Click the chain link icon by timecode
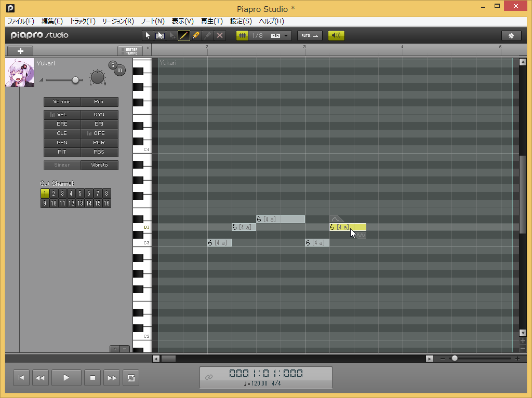 point(209,377)
